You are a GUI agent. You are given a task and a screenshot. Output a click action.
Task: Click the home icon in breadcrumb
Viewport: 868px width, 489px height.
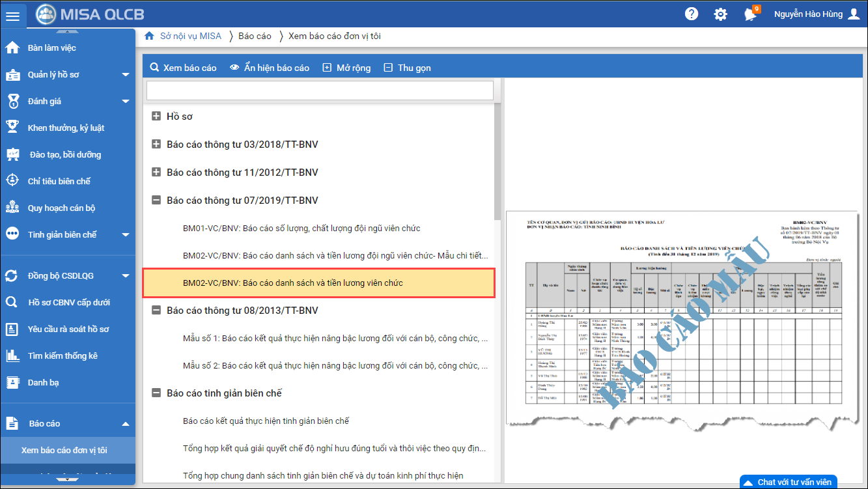[x=149, y=36]
